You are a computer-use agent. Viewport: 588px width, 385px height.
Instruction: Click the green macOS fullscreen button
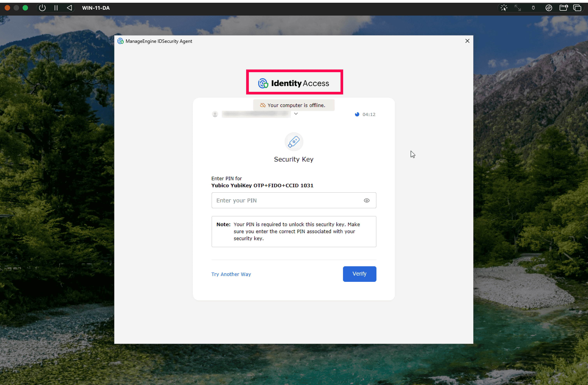25,8
